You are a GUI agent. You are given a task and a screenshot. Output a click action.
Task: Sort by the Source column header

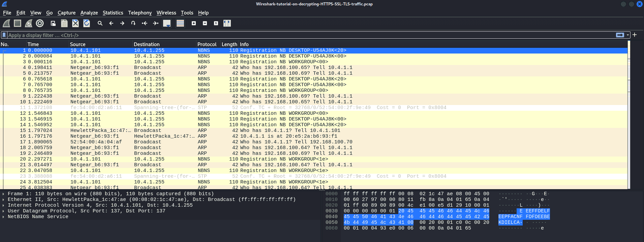pos(100,44)
